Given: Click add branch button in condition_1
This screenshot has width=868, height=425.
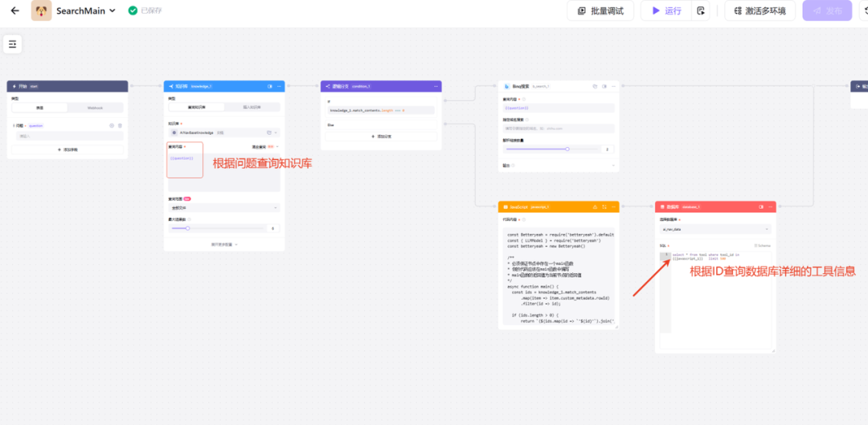Looking at the screenshot, I should click(x=381, y=136).
